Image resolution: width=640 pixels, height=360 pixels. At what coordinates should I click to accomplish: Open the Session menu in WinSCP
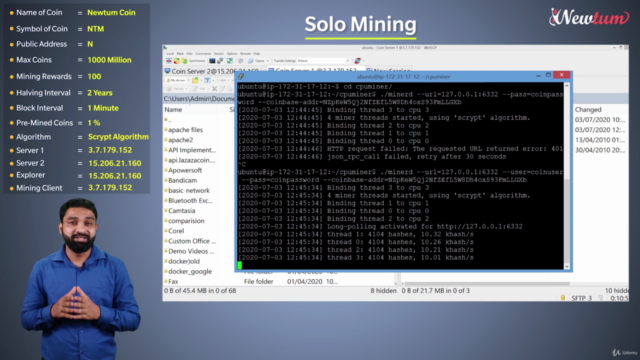[219, 53]
